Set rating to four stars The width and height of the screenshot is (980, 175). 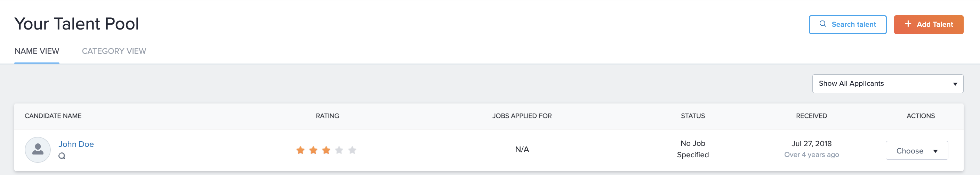pyautogui.click(x=339, y=150)
